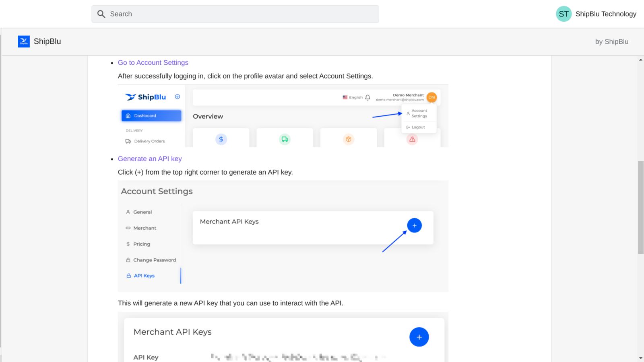Image resolution: width=644 pixels, height=362 pixels.
Task: Click the English language selector in the screenshot
Action: (x=353, y=97)
